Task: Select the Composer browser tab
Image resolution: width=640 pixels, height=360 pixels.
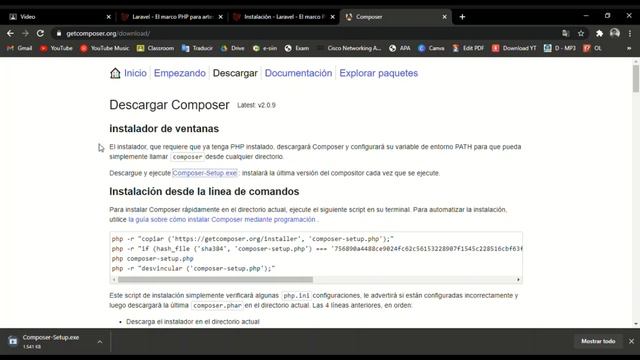Action: click(x=395, y=17)
